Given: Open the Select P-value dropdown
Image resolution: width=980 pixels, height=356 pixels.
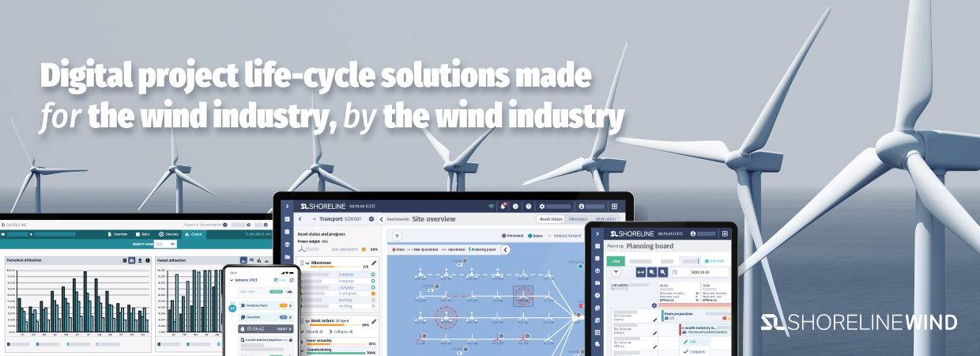Looking at the screenshot, I should (x=165, y=244).
